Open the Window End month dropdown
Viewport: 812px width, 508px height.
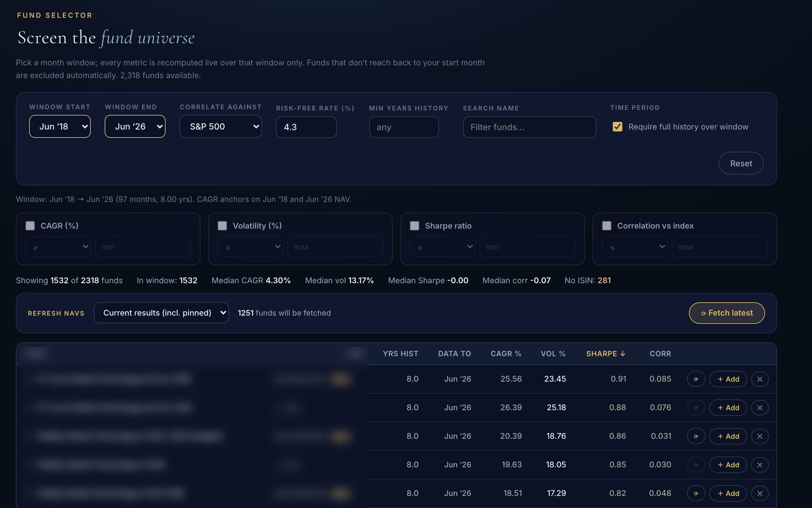tap(135, 126)
